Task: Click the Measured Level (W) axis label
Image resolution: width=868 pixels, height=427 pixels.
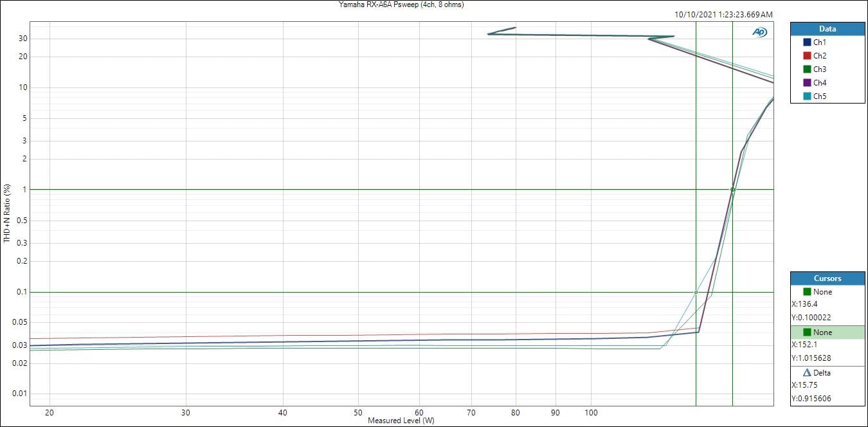Action: point(401,421)
